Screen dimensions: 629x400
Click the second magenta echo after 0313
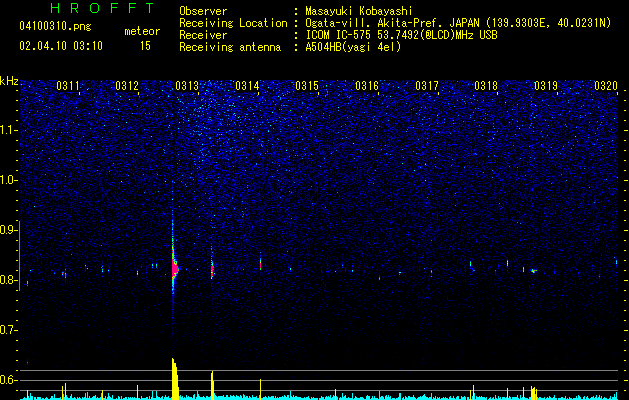click(212, 270)
